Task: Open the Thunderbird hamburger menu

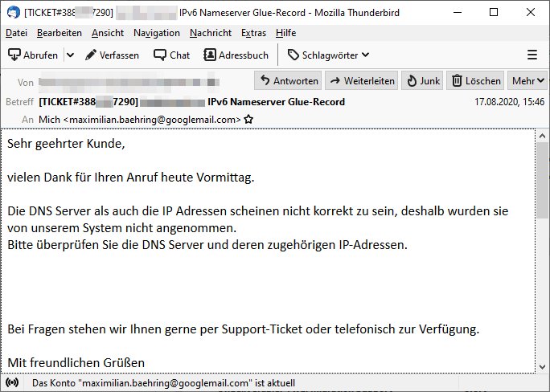Action: pyautogui.click(x=532, y=55)
